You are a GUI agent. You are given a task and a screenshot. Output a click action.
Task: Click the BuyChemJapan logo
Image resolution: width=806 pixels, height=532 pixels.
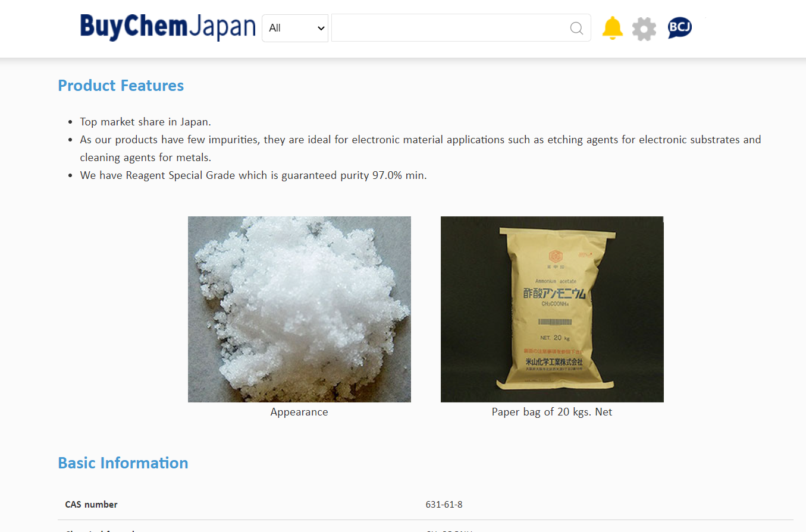click(x=168, y=27)
